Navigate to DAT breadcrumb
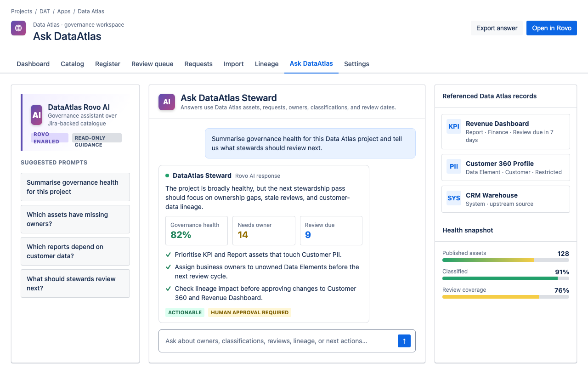588x374 pixels. click(45, 11)
